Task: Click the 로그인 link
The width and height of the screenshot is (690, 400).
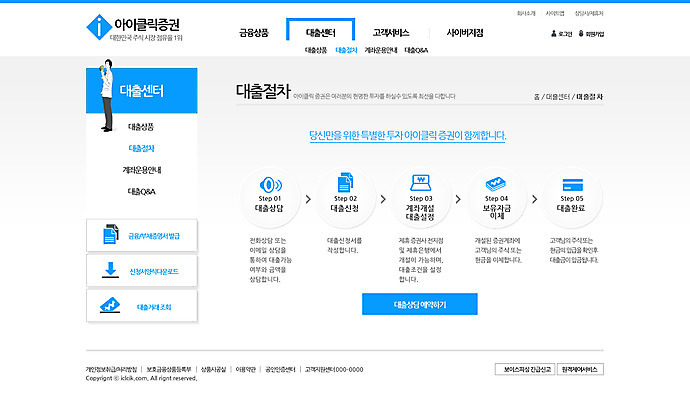Action: pos(565,34)
